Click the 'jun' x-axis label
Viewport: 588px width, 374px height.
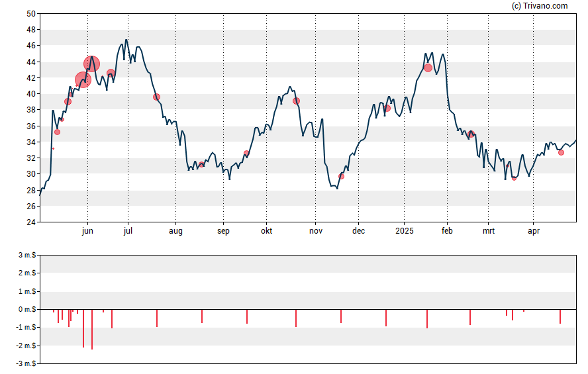(87, 231)
